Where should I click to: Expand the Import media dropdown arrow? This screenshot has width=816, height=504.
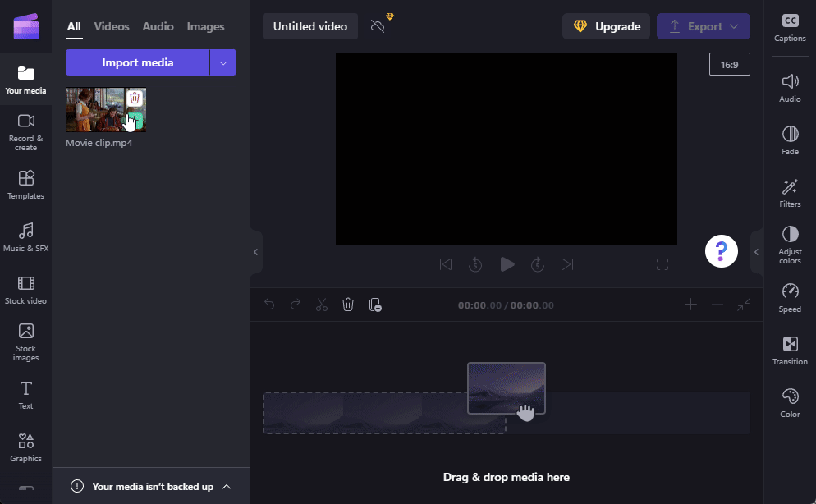point(223,62)
